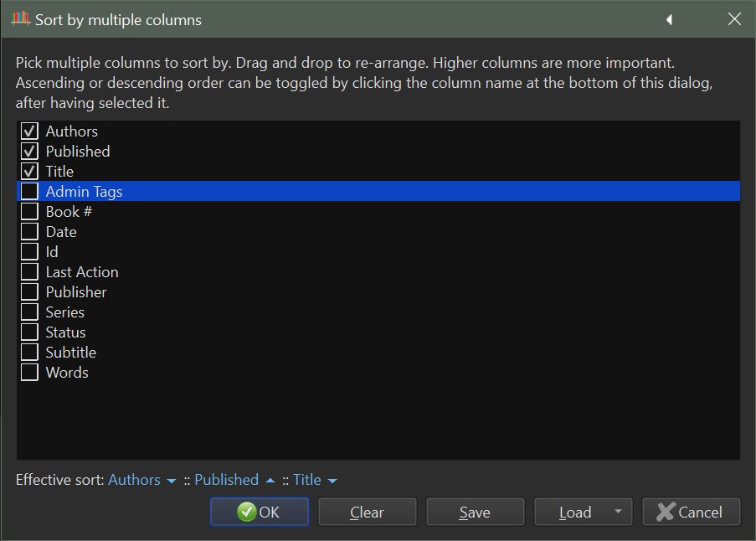Select the Last Action list row

(82, 272)
